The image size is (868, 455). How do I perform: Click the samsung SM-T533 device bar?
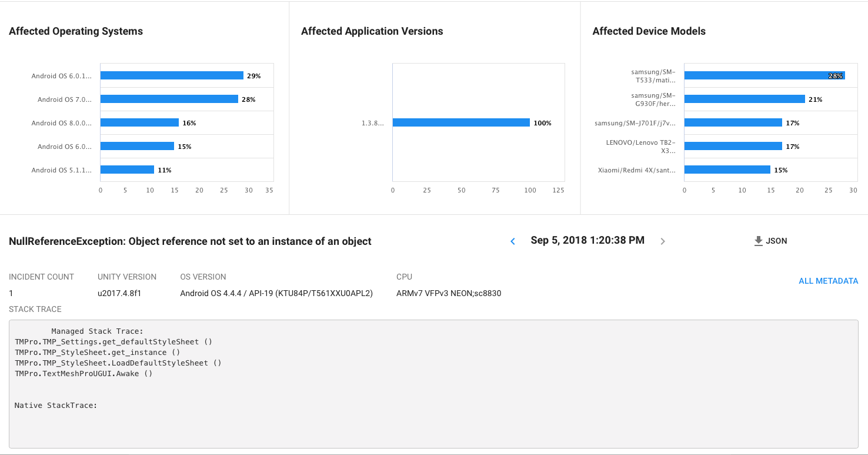pyautogui.click(x=764, y=75)
